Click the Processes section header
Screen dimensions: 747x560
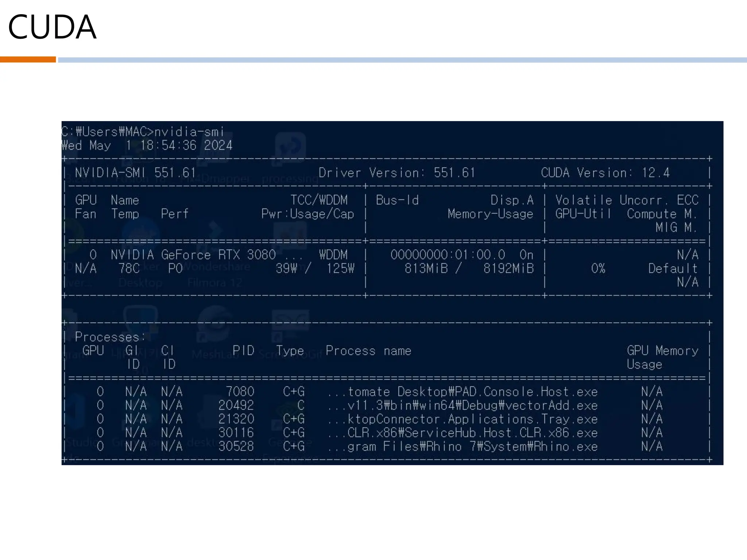click(110, 337)
